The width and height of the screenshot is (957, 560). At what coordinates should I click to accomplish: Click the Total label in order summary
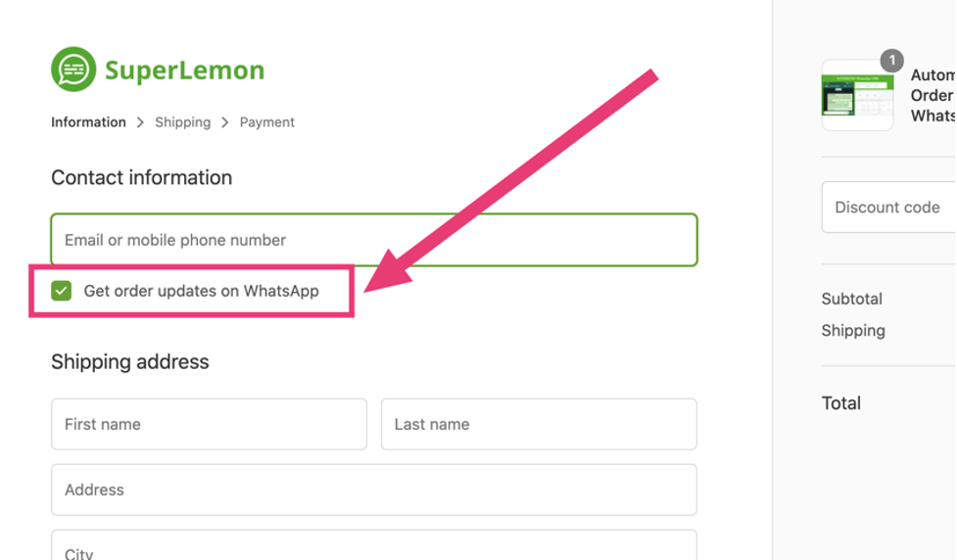(841, 402)
